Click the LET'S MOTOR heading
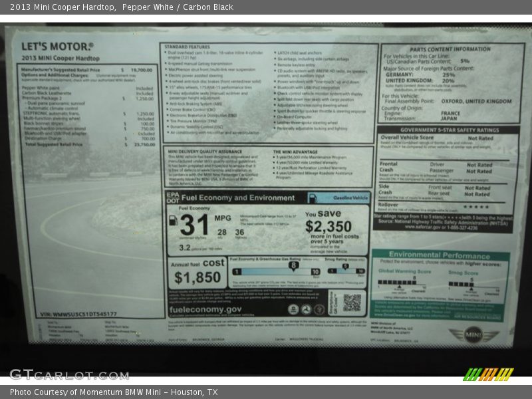532x399 pixels. tap(57, 47)
